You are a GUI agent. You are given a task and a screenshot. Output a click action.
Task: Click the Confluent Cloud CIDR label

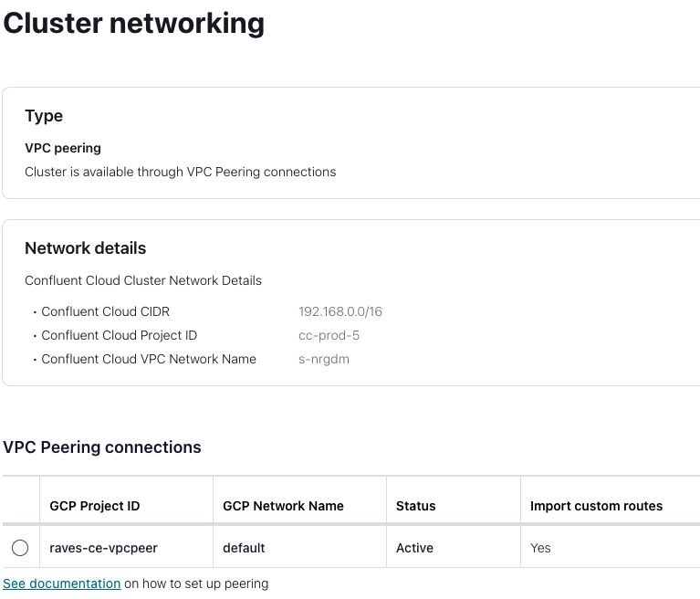pos(105,311)
